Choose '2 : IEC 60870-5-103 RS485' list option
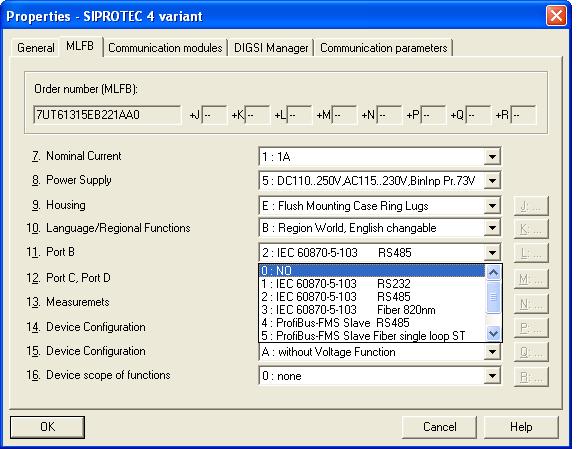 pyautogui.click(x=372, y=297)
